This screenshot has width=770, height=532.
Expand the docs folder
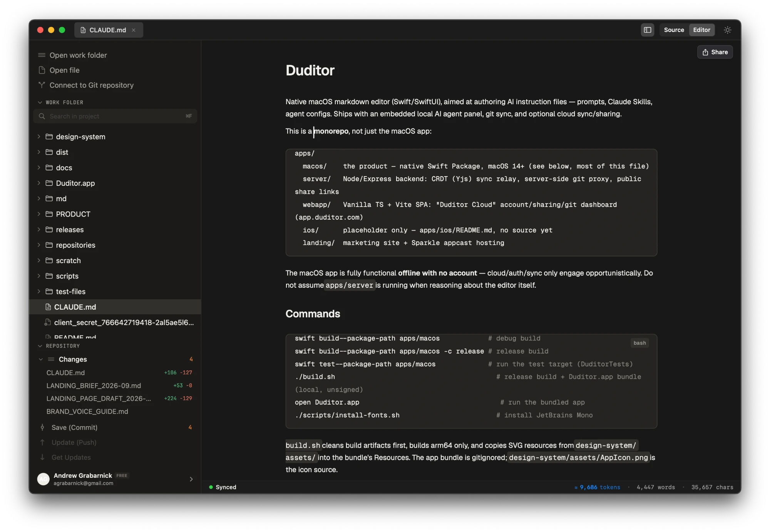coord(39,167)
